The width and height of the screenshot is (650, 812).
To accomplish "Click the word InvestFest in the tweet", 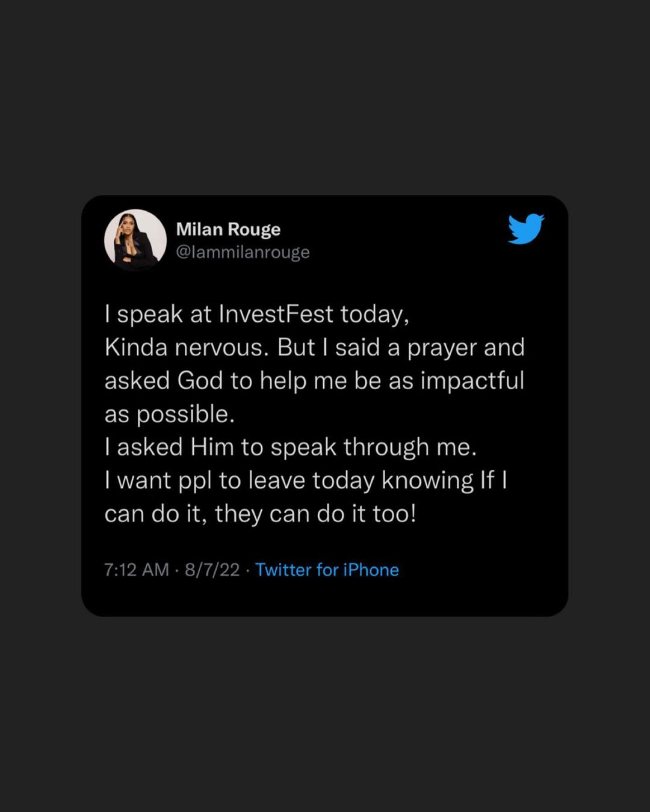I will 276,314.
